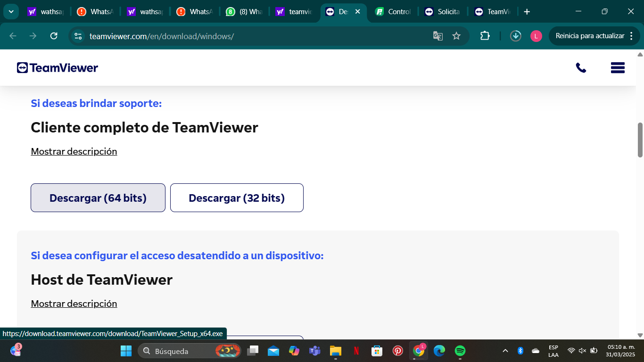This screenshot has width=644, height=362.
Task: Click the Google Translate icon in address bar
Action: [x=438, y=36]
